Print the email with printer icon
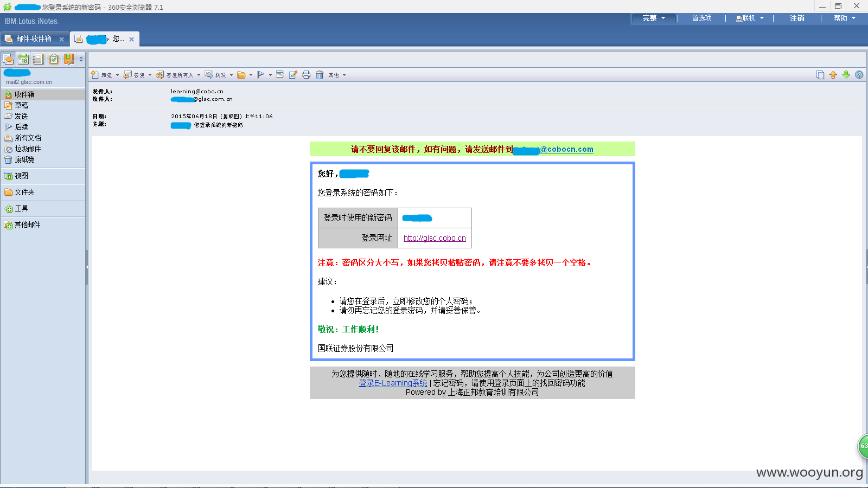This screenshot has width=868, height=488. point(307,75)
